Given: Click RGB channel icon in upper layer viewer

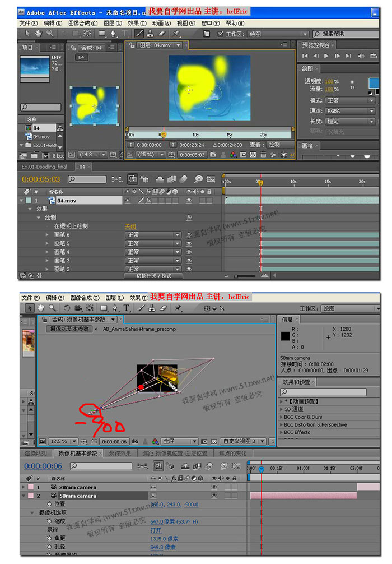Looking at the screenshot, I should (233, 155).
